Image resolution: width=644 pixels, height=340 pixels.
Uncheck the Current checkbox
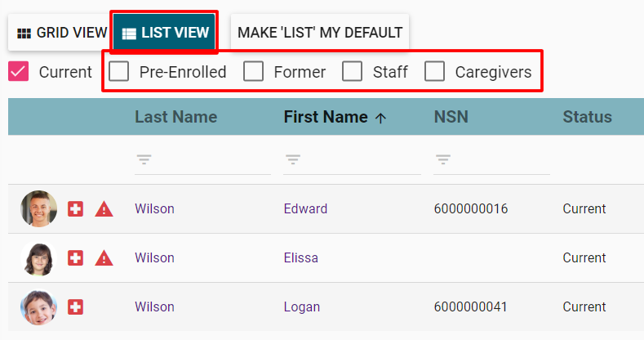click(19, 72)
